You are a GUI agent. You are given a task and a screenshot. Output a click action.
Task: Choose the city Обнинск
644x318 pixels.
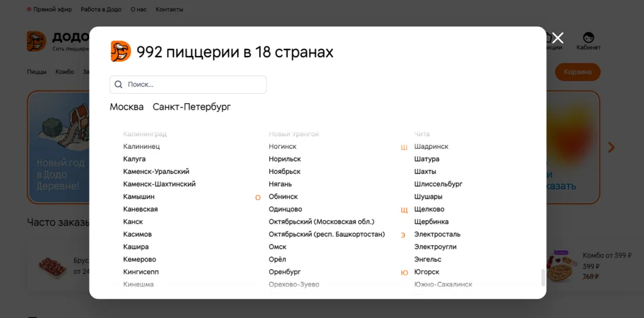coord(284,197)
